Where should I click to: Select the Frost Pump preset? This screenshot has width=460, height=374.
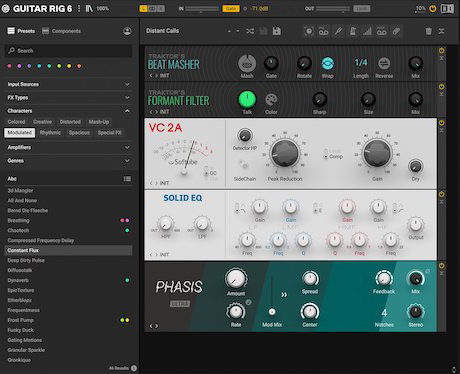point(68,320)
